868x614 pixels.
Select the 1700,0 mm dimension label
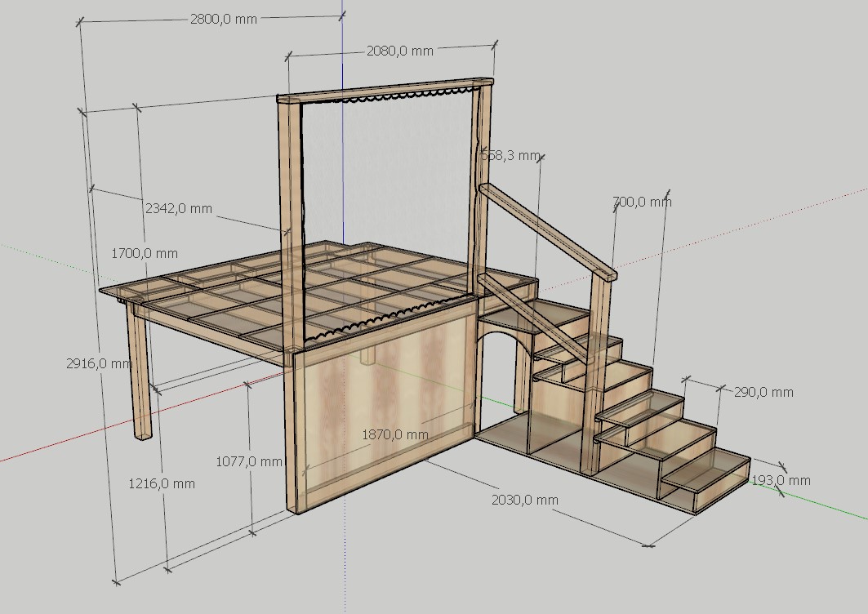(144, 254)
